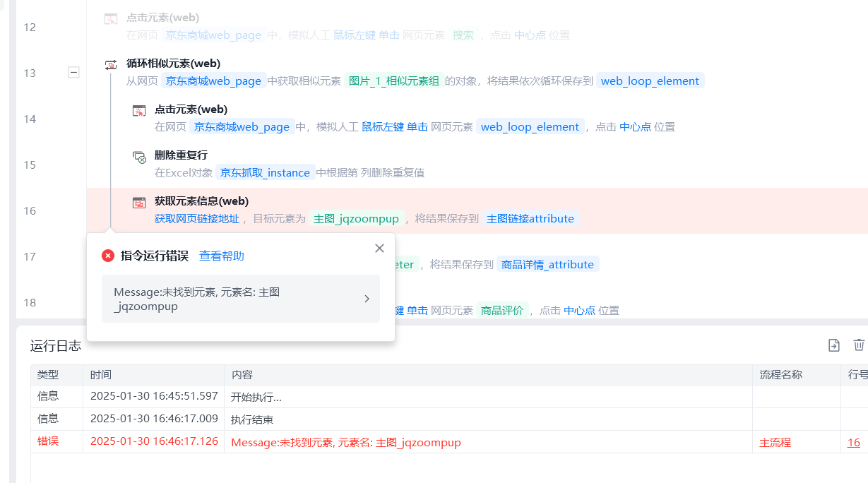Clear the run log with trash icon
868x483 pixels.
point(859,345)
